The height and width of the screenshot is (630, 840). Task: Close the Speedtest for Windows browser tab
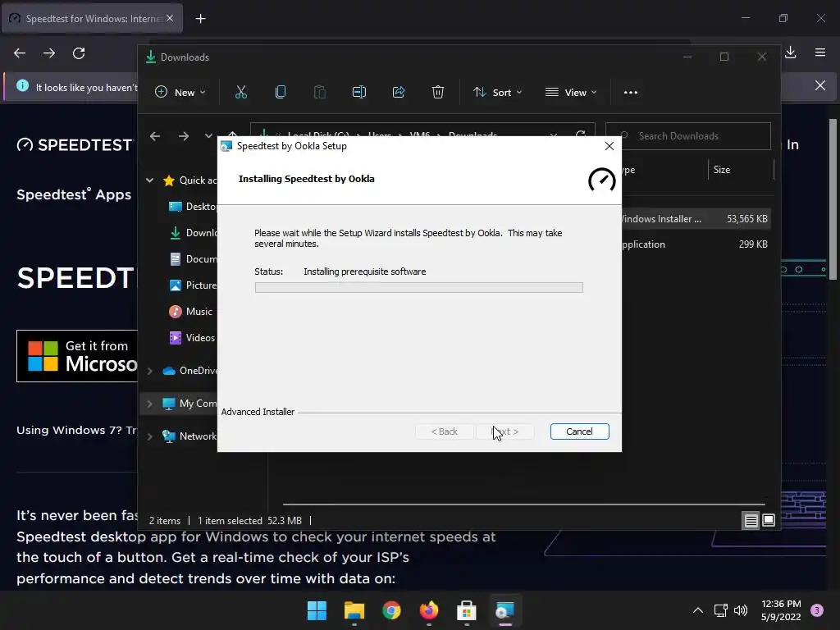[170, 19]
